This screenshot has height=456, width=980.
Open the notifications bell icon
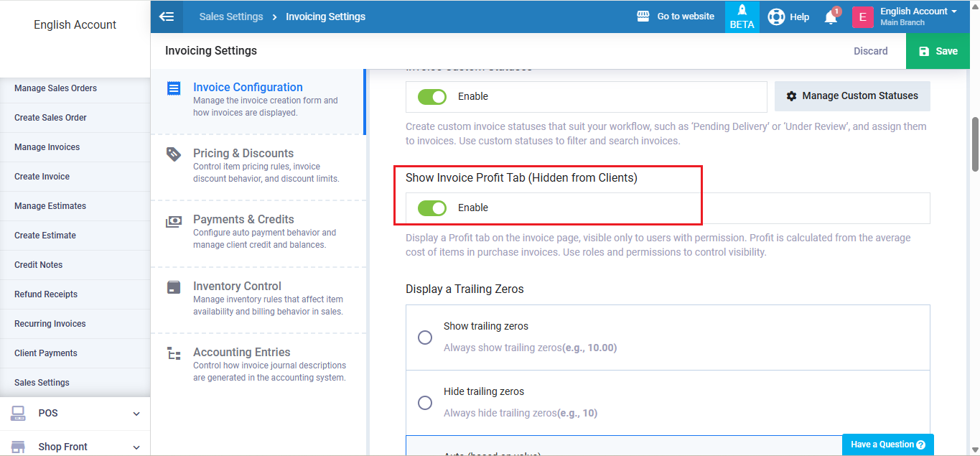pos(831,17)
